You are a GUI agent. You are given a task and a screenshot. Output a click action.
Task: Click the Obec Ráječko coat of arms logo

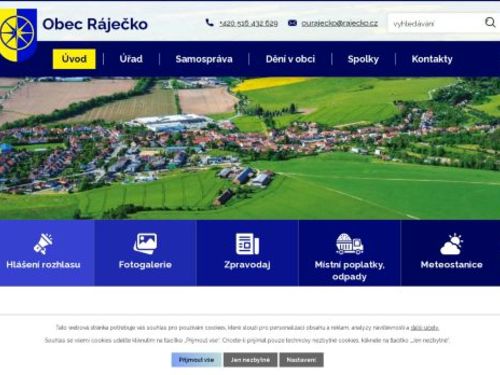click(18, 35)
